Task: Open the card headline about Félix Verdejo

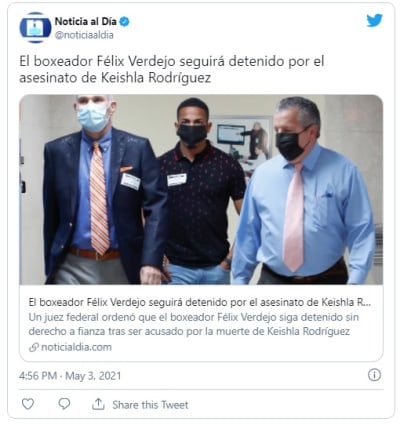Action: coord(200,302)
